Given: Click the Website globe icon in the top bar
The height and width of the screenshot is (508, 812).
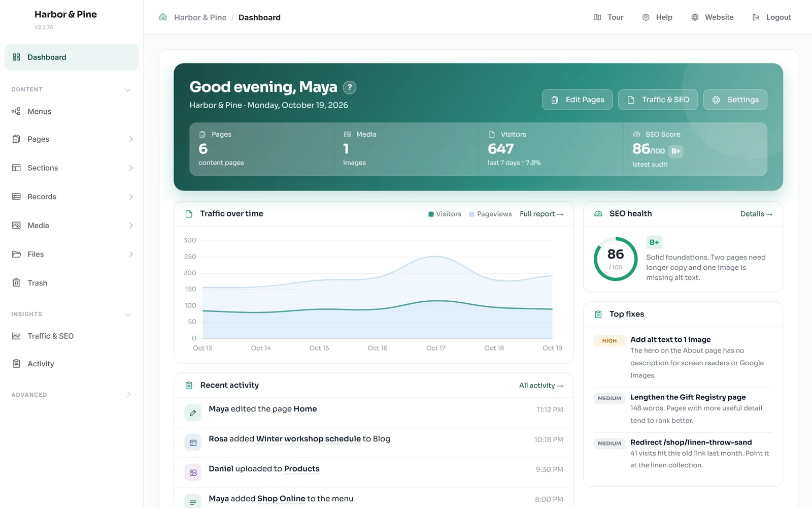Looking at the screenshot, I should pyautogui.click(x=695, y=17).
